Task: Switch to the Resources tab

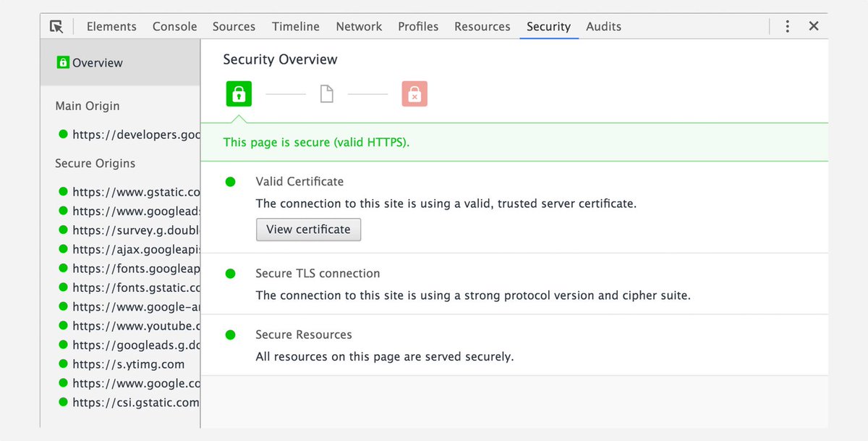Action: [482, 26]
